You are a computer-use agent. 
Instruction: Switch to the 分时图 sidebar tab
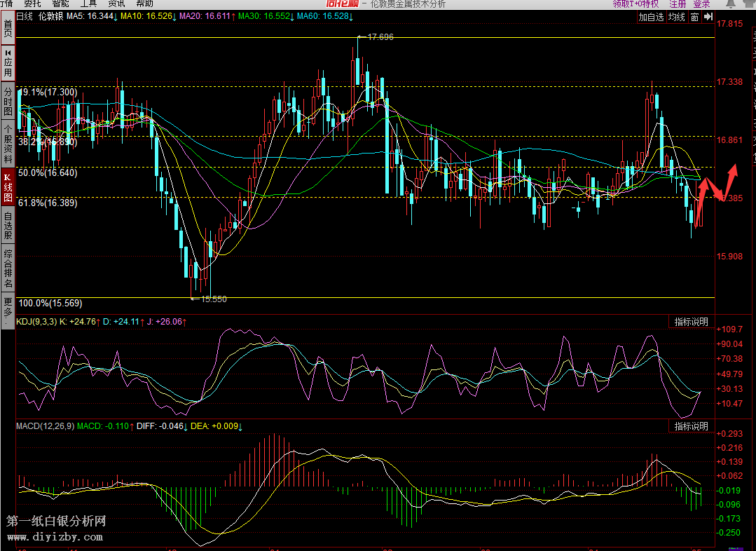click(x=8, y=101)
